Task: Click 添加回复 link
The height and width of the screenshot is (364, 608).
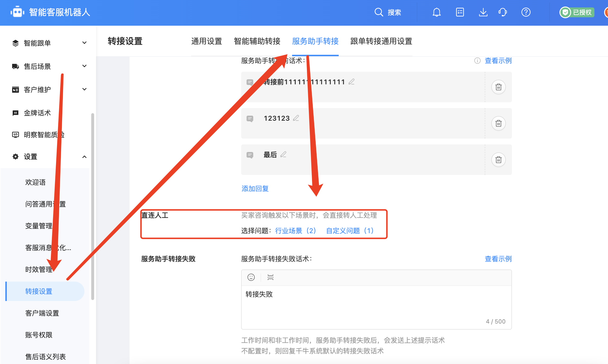Action: coord(255,189)
